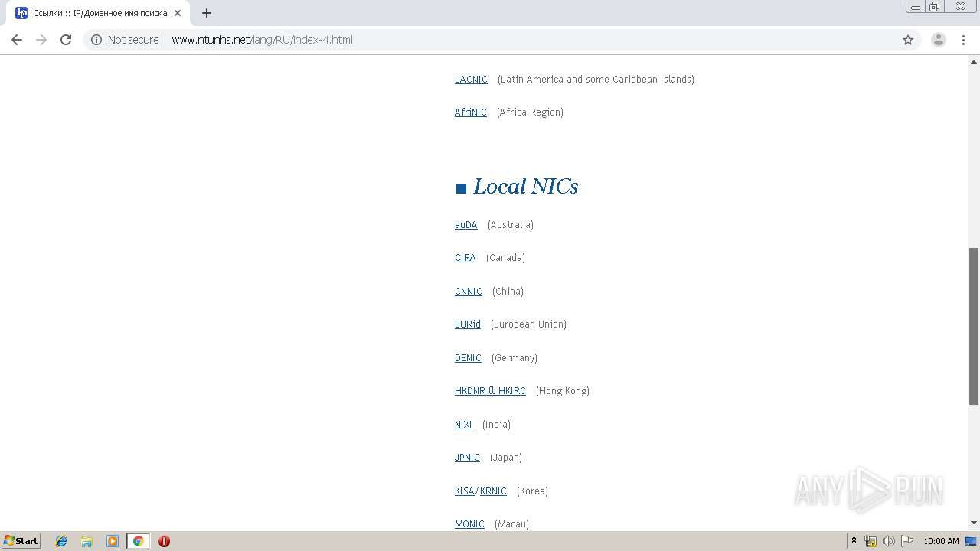Click the (Hong Kong) text
The image size is (980, 551).
[x=563, y=390]
